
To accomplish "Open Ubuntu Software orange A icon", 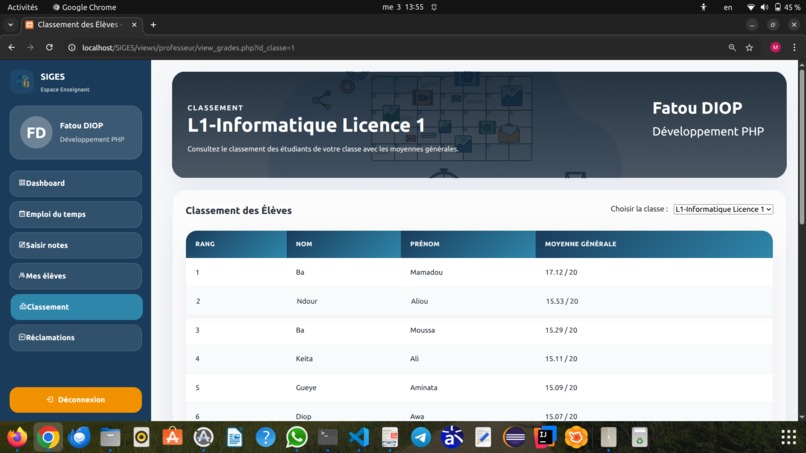I will pyautogui.click(x=172, y=438).
